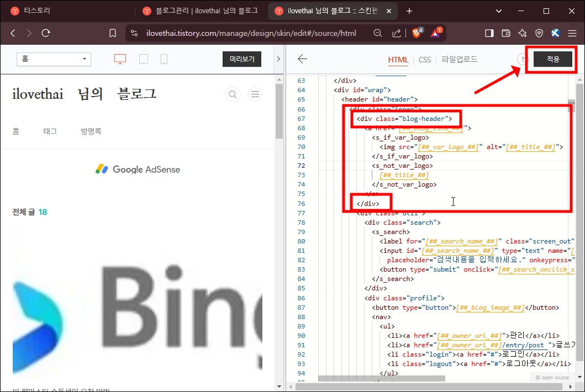This screenshot has width=585, height=392.
Task: Click the search magnifier in the blog preview
Action: coord(233,94)
